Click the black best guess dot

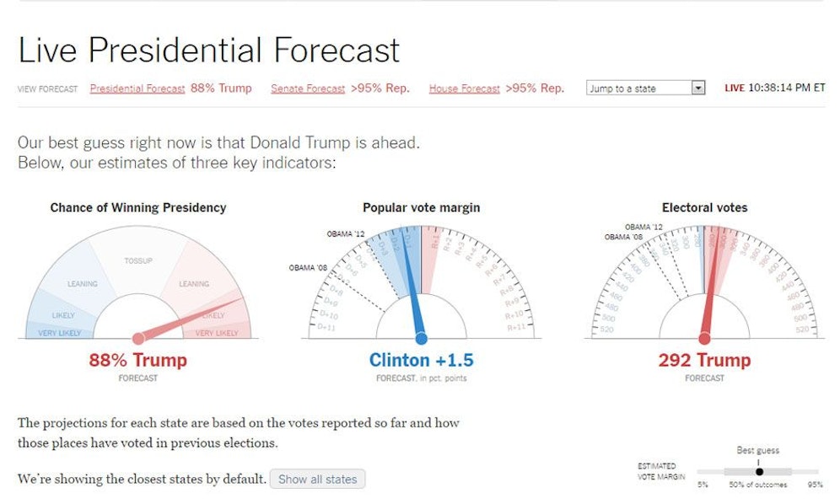759,471
